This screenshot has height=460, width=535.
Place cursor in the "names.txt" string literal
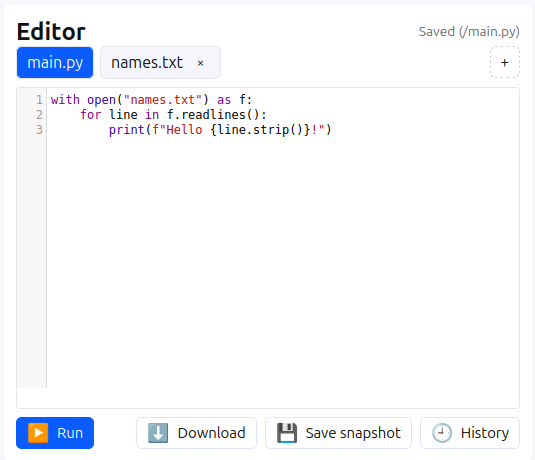pos(163,100)
